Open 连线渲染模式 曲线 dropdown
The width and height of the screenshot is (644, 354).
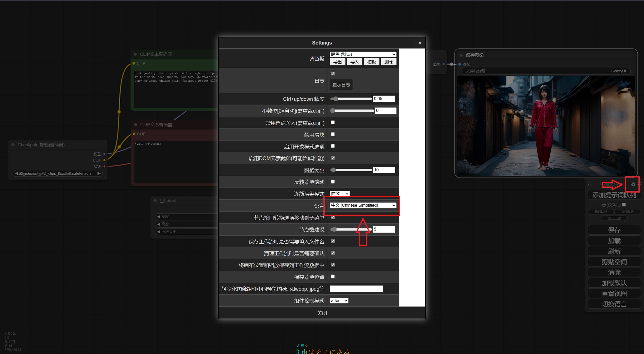coord(339,194)
